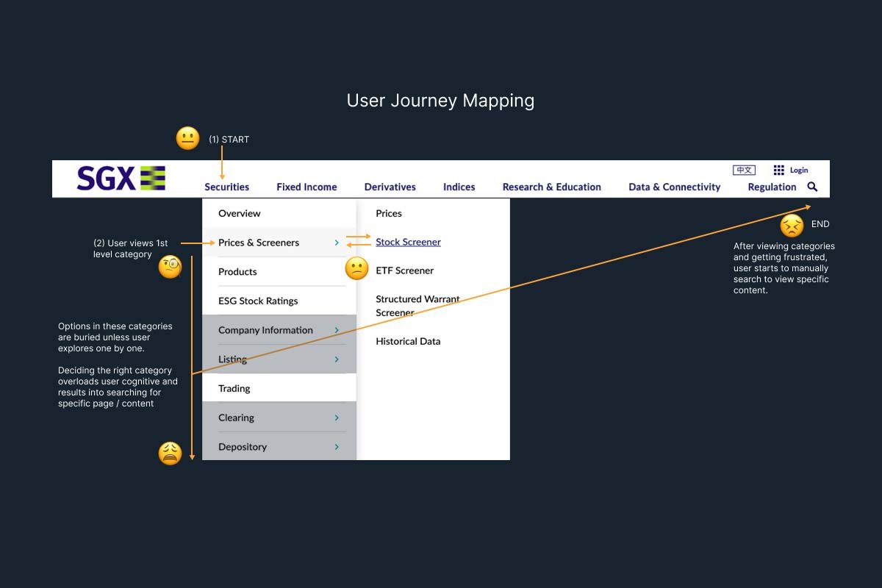
Task: Select Historical Data option
Action: pyautogui.click(x=408, y=341)
